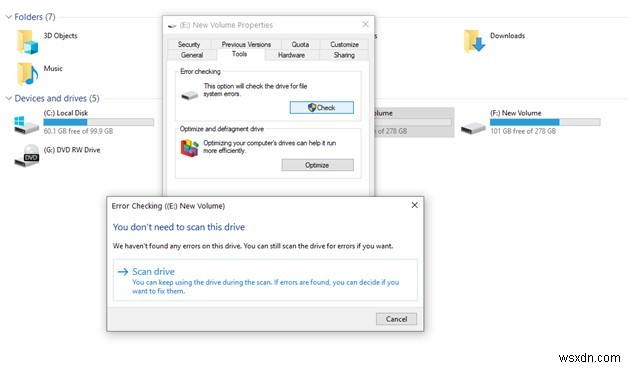Screen dimensions: 632x368
Task: Switch to the General tab
Action: tap(192, 55)
